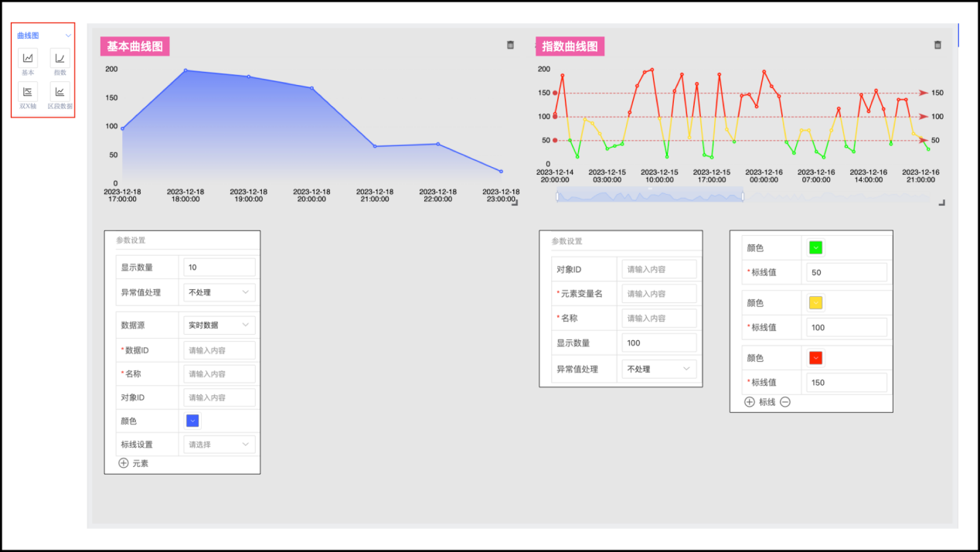Click the 元素变量名 input field
The height and width of the screenshot is (552, 980).
tap(658, 294)
